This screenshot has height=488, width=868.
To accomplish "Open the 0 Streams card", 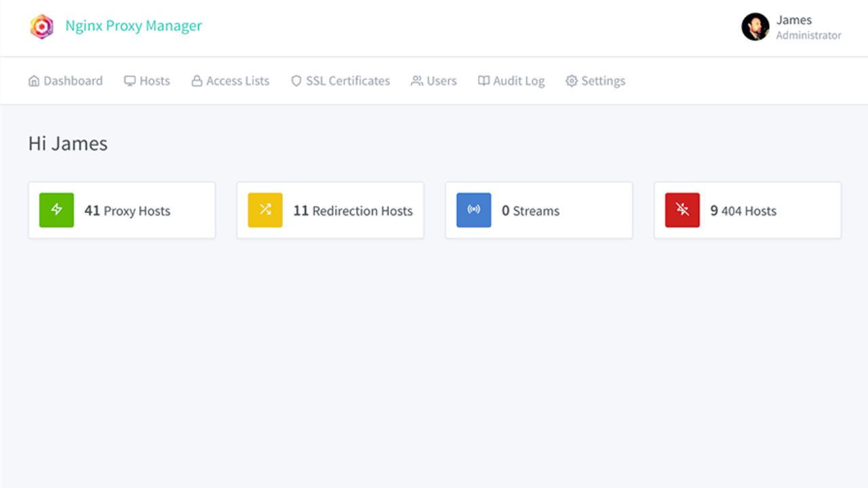I will pos(538,210).
